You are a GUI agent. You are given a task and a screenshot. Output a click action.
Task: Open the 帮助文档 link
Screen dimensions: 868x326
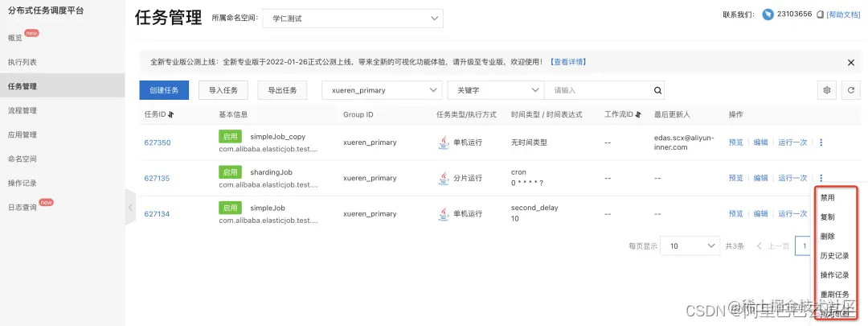tap(843, 14)
